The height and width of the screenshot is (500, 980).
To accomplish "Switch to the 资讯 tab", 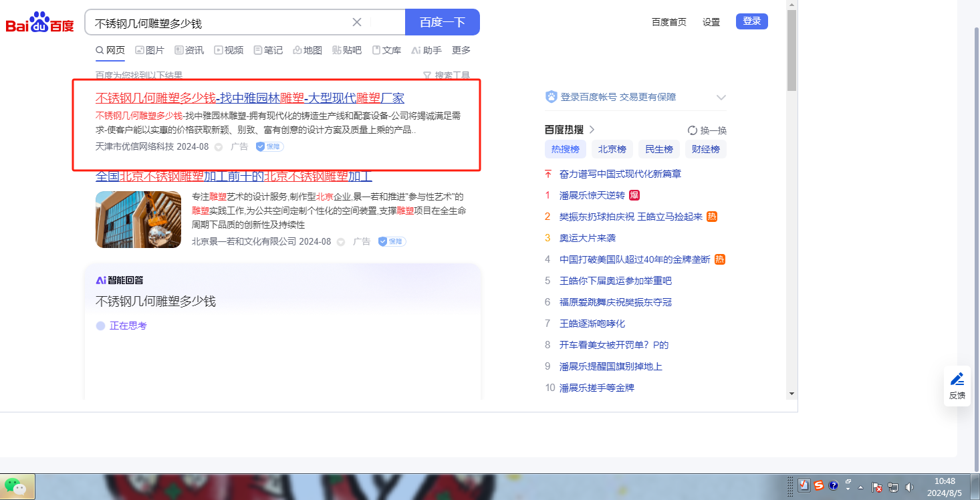I will click(x=189, y=50).
